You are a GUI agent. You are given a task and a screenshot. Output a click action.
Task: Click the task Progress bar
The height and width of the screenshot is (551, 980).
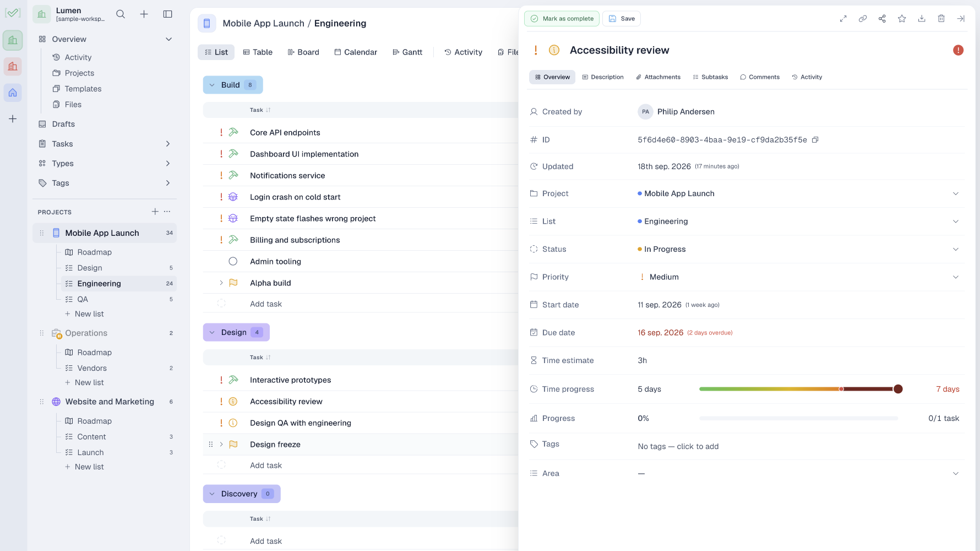coord(798,418)
